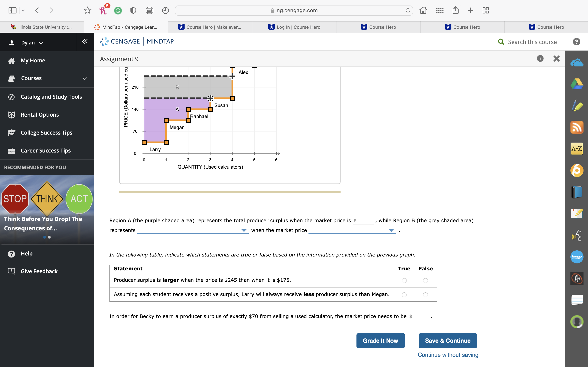Open Catalog and Study Tools menu
The width and height of the screenshot is (588, 367).
(51, 97)
